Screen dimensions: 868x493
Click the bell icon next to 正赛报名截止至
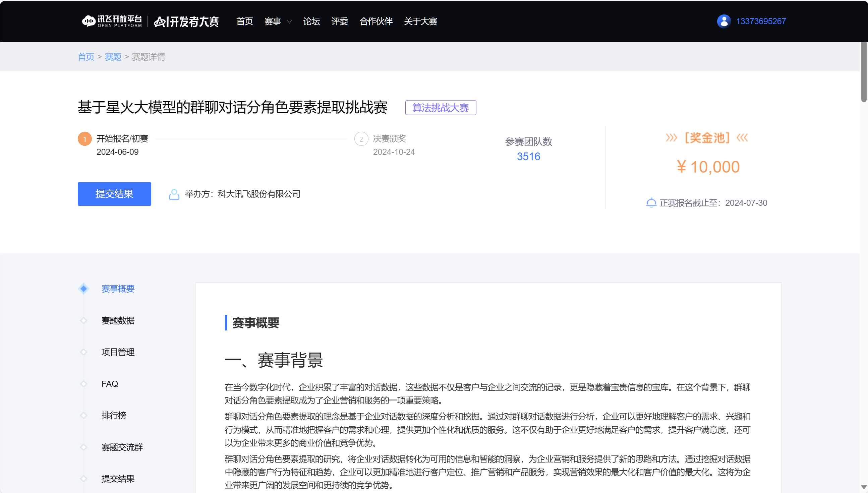click(651, 203)
